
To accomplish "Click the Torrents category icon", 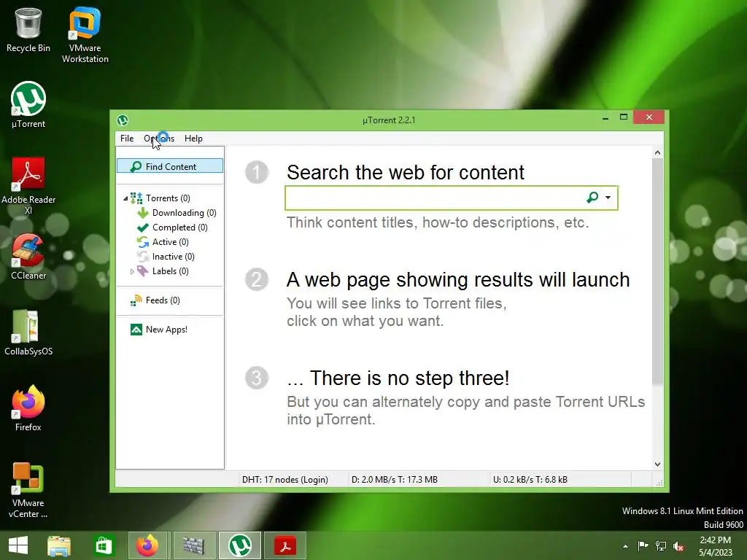I will coord(136,198).
